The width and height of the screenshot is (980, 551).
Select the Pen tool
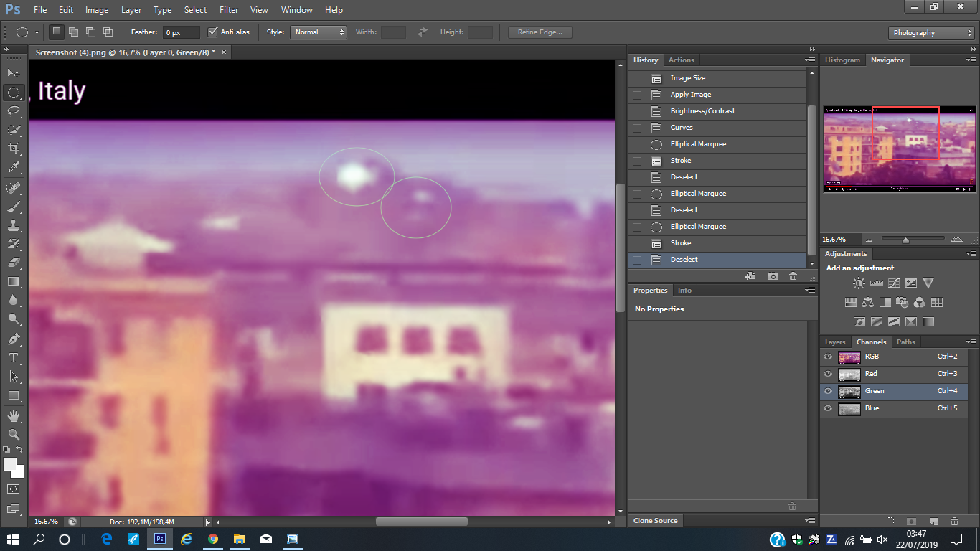tap(13, 339)
